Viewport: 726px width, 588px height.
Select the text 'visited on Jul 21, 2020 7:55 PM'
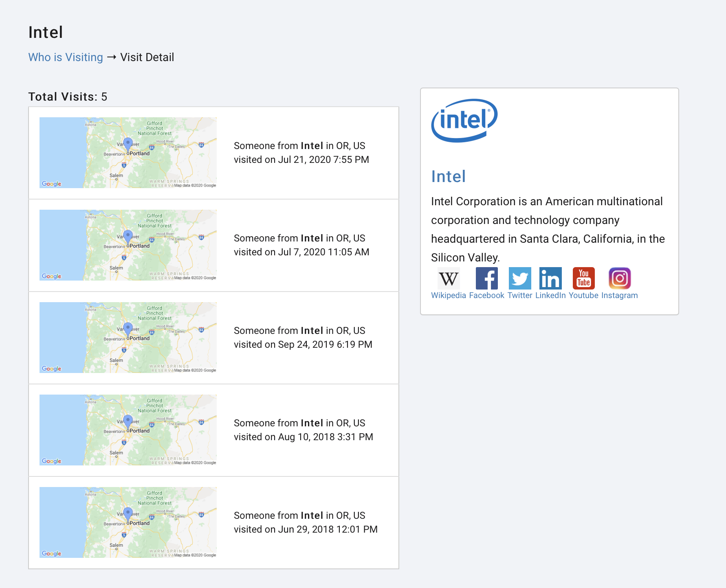pyautogui.click(x=301, y=160)
